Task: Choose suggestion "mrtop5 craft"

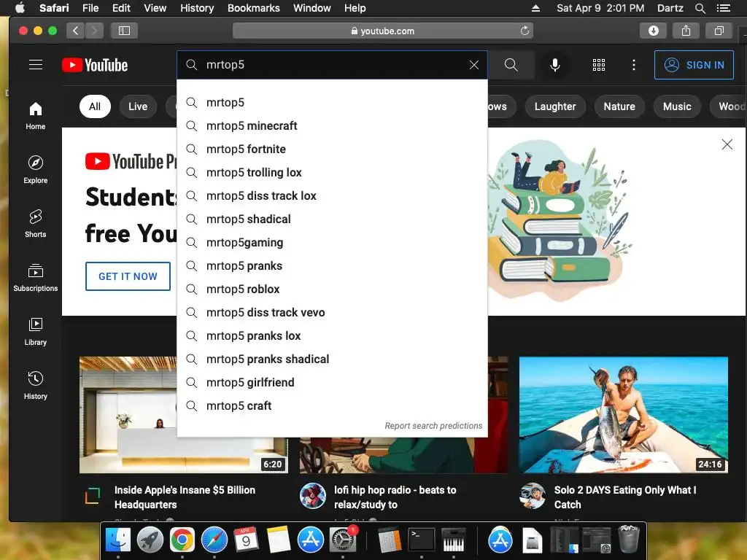Action: (x=332, y=405)
